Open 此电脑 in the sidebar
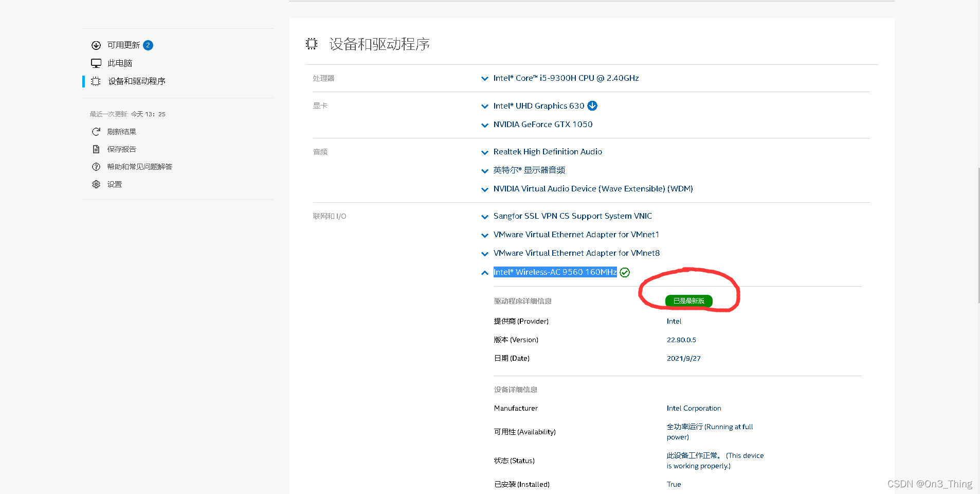The height and width of the screenshot is (494, 980). (120, 63)
